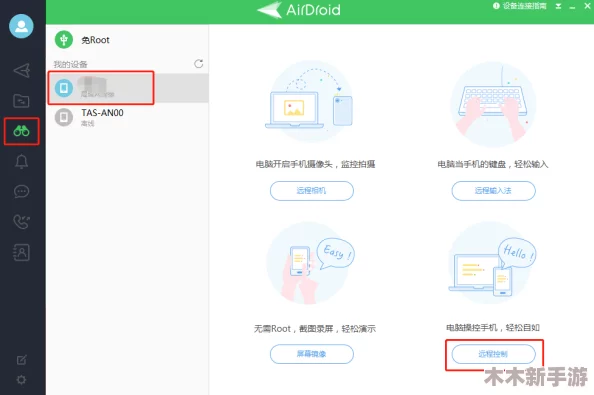
Task: Open the Files folder icon in sidebar
Action: point(21,101)
